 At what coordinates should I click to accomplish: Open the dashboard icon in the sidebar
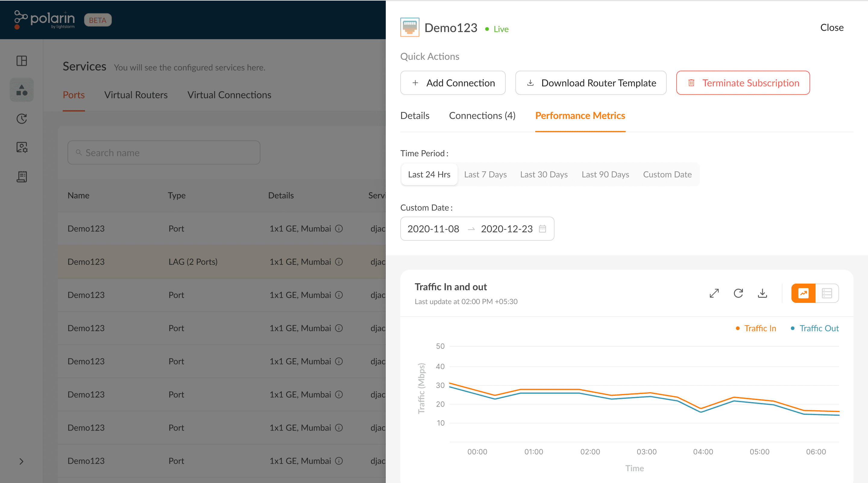click(x=22, y=61)
